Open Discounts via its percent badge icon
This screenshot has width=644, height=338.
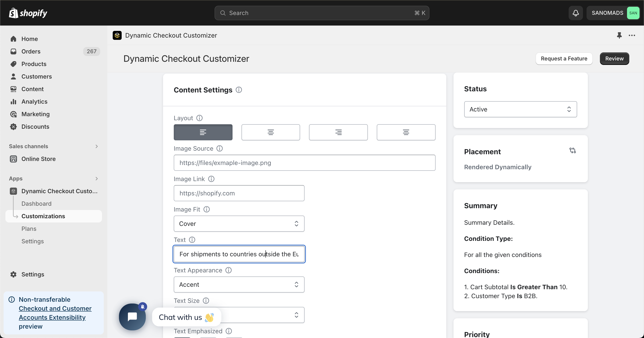(x=13, y=127)
